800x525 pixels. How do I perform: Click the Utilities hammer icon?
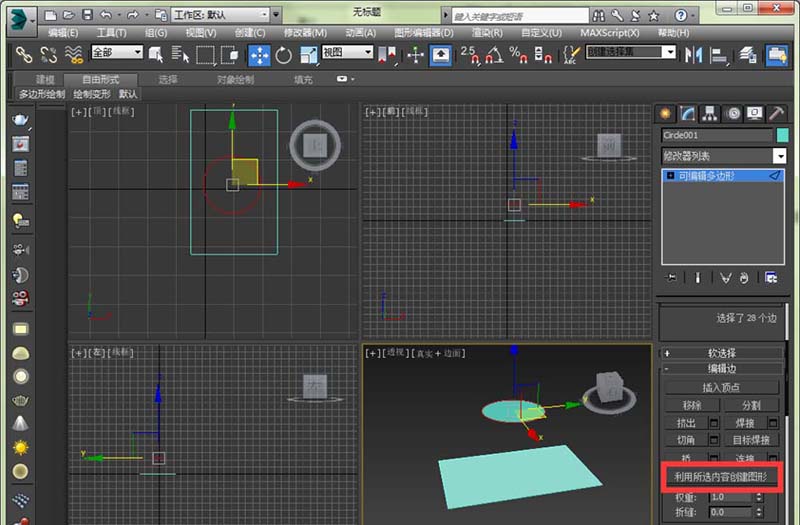point(777,114)
